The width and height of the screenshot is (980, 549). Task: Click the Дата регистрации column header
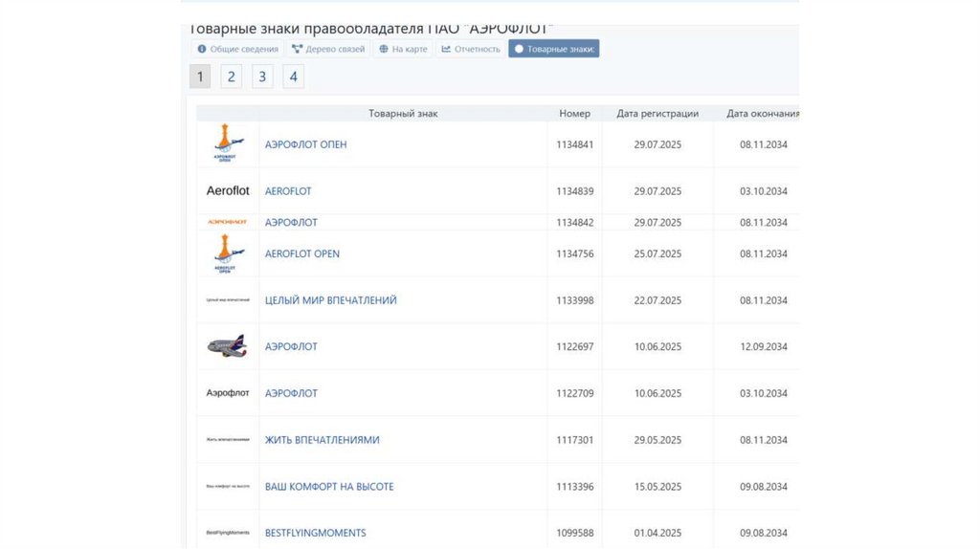[657, 114]
